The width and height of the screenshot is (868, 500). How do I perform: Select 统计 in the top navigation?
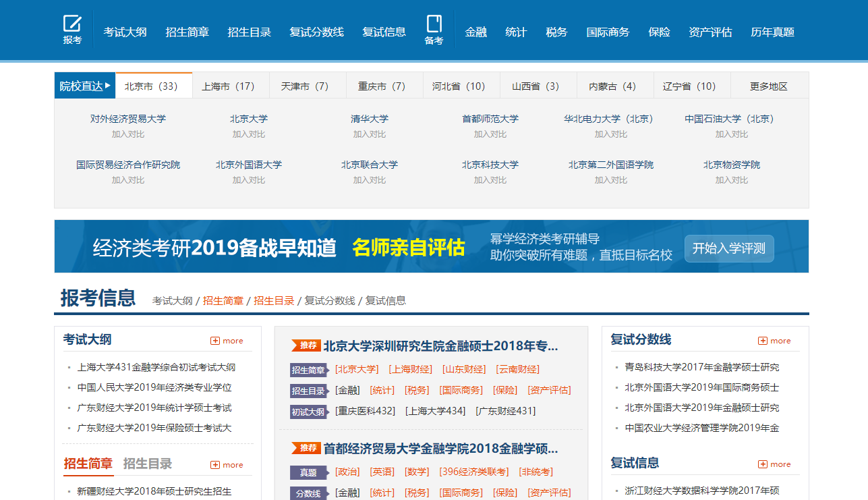(516, 32)
